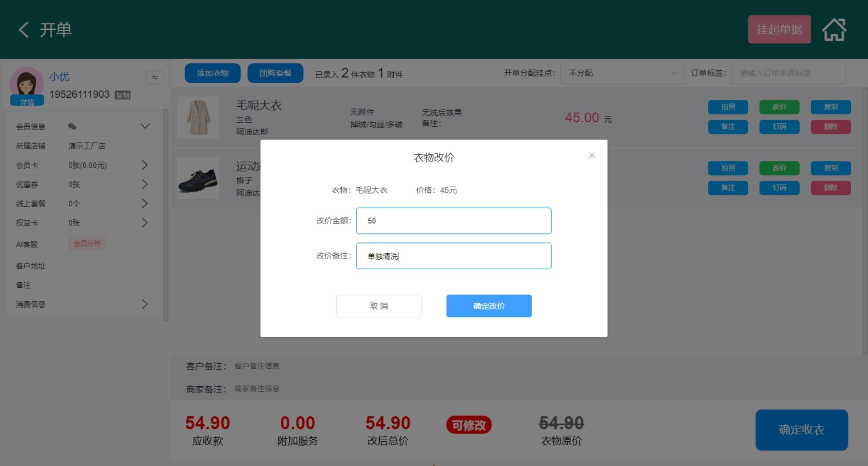The height and width of the screenshot is (466, 868).
Task: Click the 挂起单据 button
Action: pyautogui.click(x=779, y=30)
